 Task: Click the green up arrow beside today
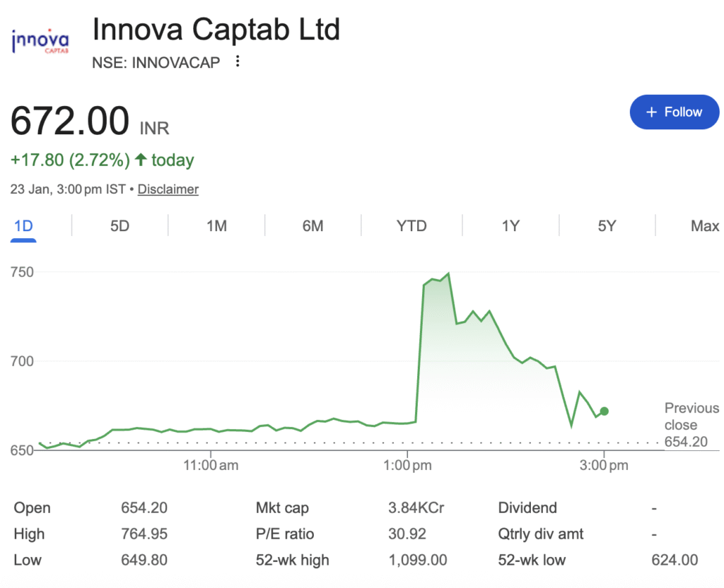(x=141, y=160)
